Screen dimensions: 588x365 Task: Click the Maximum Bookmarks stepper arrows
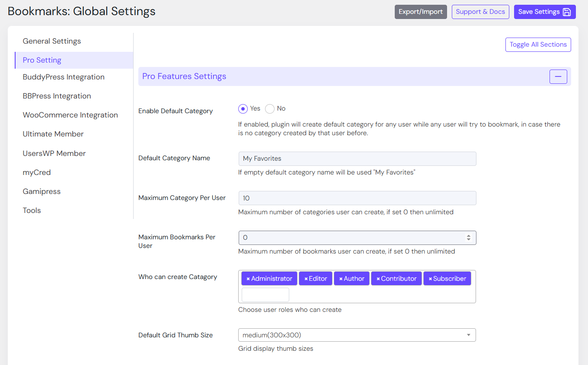[x=468, y=238]
